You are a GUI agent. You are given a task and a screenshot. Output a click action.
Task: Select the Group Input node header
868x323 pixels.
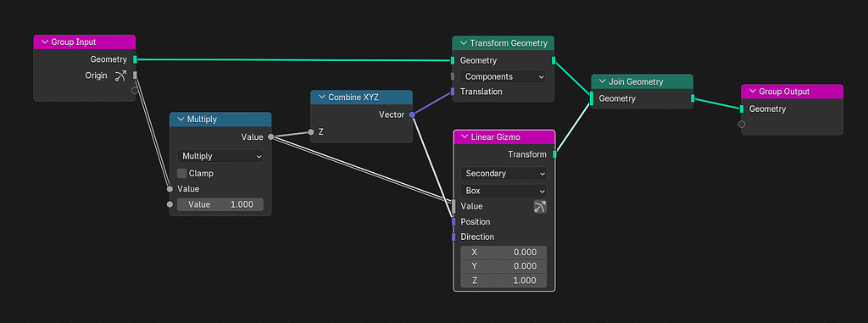pyautogui.click(x=85, y=42)
